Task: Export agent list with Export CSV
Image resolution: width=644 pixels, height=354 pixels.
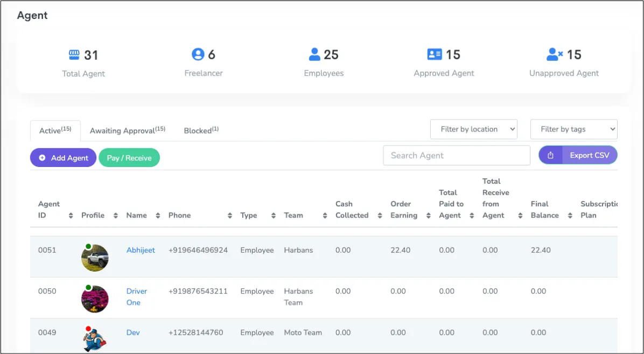Action: pos(578,155)
